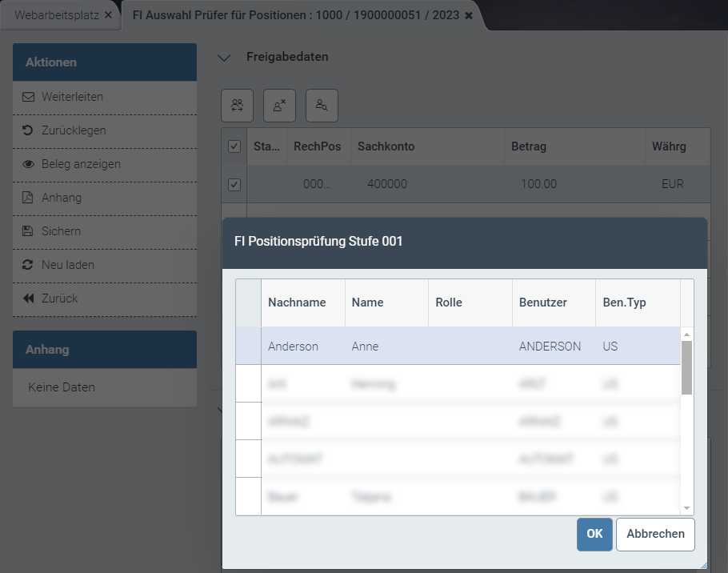Confirm selection with the OK button
This screenshot has width=728, height=573.
(594, 535)
